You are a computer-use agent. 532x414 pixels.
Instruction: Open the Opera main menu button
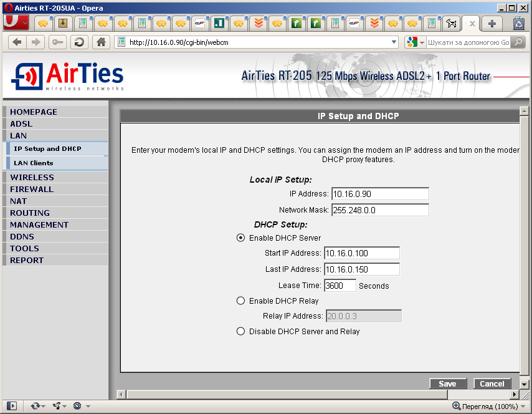16,22
